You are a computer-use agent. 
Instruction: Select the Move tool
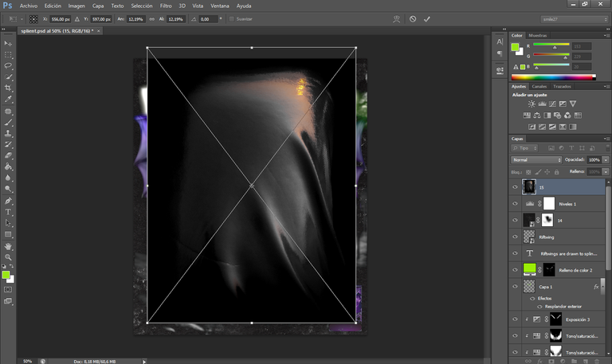click(x=8, y=43)
